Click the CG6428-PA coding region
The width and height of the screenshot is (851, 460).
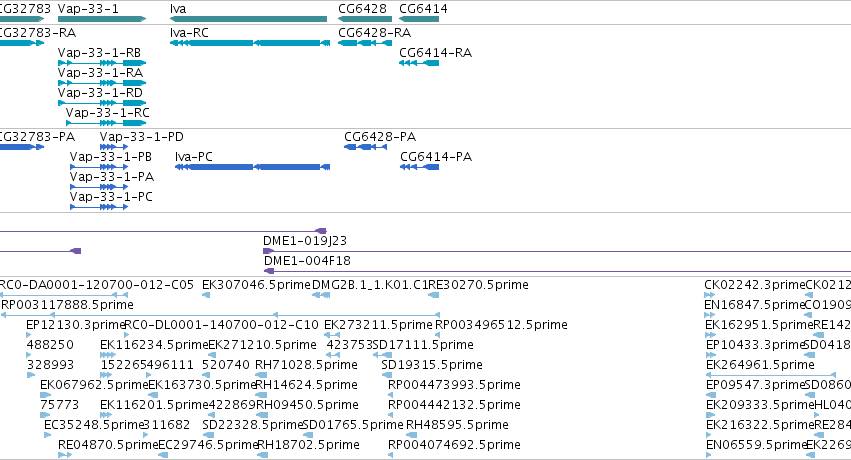click(x=366, y=147)
